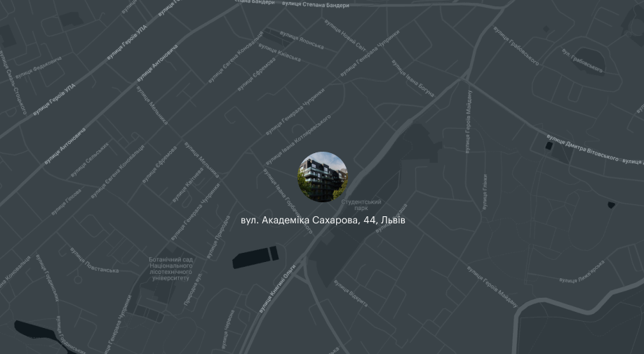Select the 'вулиця Дмитра Вітовського' street label

click(582, 147)
